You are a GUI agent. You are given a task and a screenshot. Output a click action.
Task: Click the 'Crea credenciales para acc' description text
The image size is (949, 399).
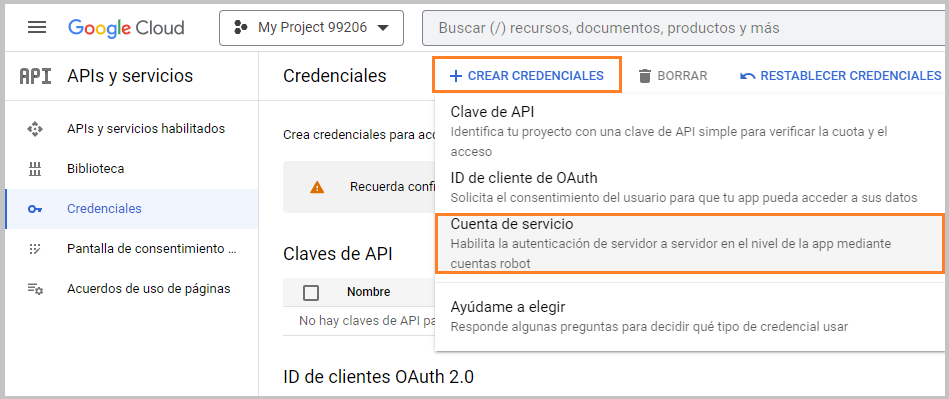(358, 134)
